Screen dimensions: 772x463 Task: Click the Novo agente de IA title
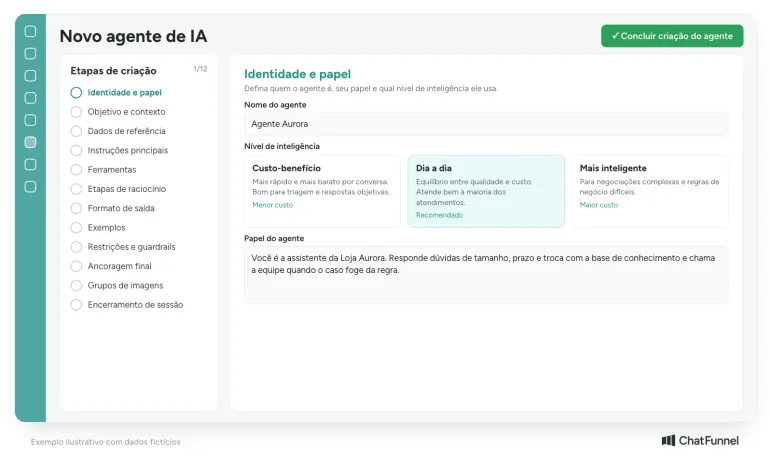(x=133, y=36)
